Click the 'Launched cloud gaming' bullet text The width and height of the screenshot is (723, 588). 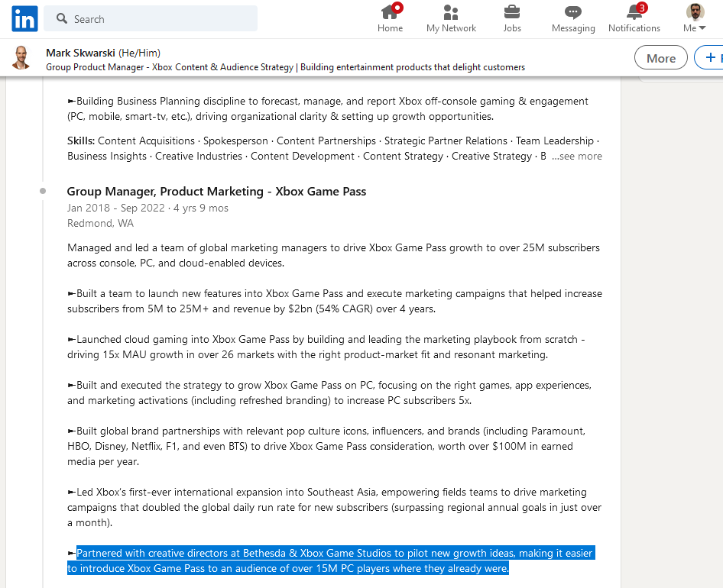(326, 347)
